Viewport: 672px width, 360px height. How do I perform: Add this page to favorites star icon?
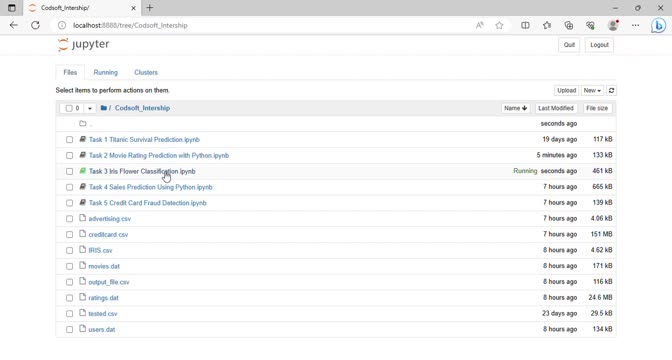(x=499, y=25)
